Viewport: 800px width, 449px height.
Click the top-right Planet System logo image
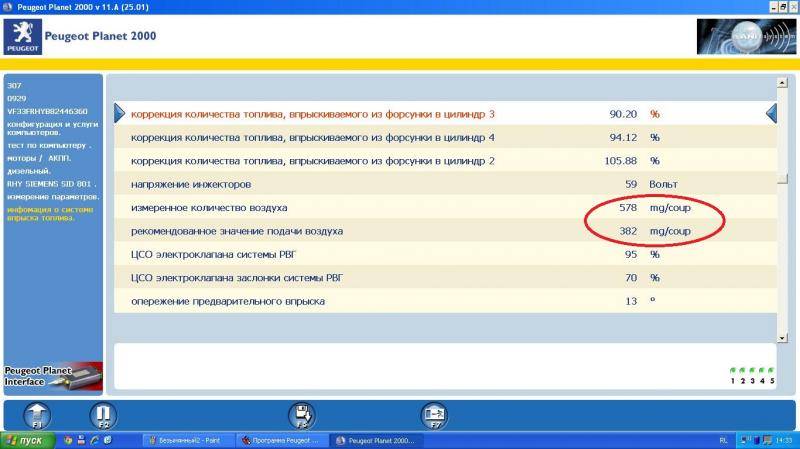coord(740,37)
